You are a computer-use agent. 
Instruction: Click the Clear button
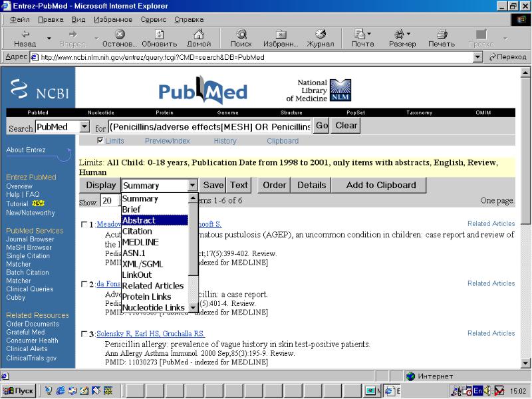(x=346, y=126)
